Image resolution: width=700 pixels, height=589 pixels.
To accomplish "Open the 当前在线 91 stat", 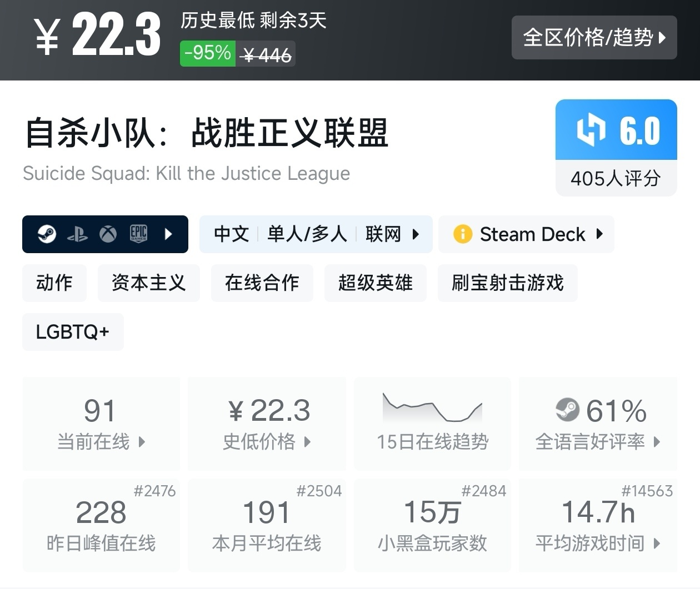I will 101,424.
